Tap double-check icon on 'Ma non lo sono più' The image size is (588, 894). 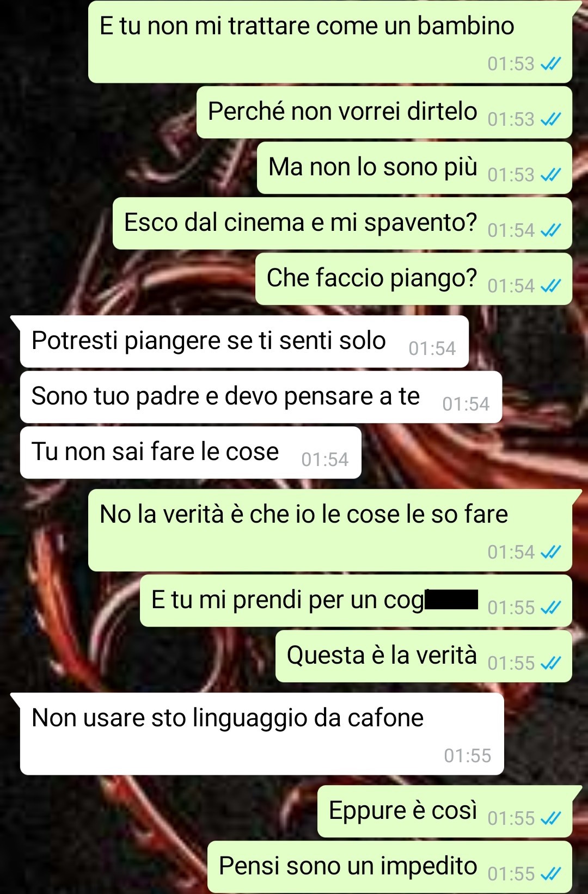point(550,175)
